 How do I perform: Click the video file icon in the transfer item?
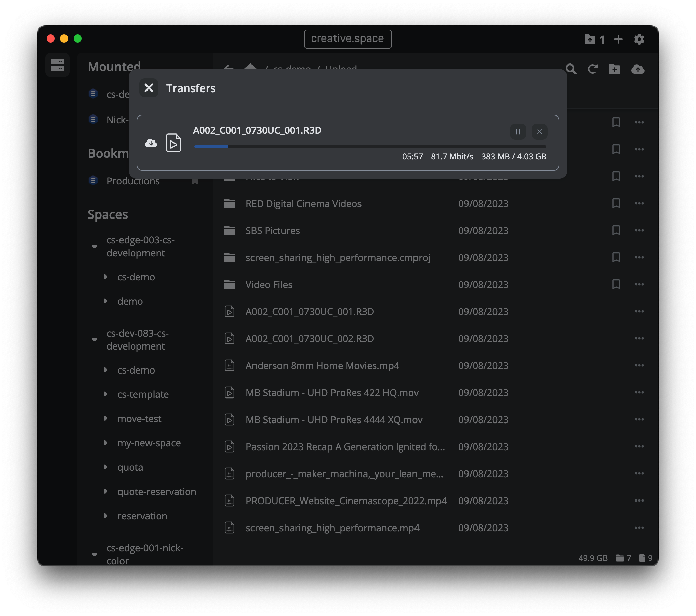point(173,143)
